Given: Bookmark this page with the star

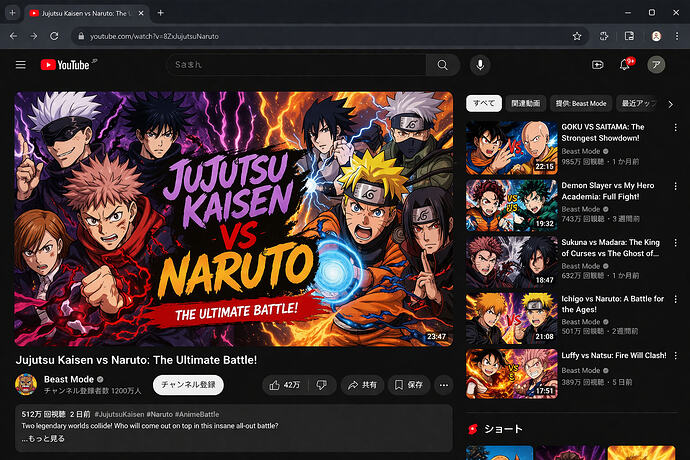Looking at the screenshot, I should tap(577, 36).
